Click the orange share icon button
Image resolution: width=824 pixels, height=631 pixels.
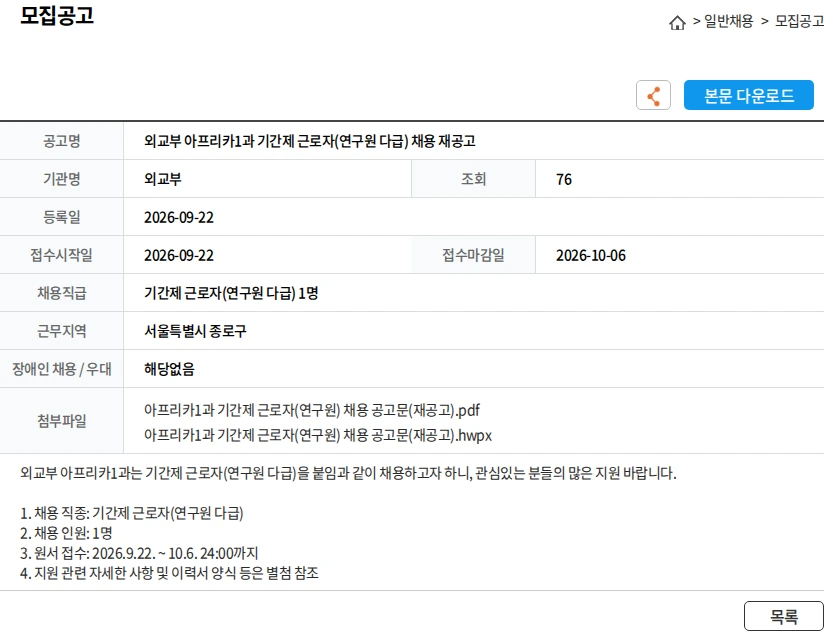point(653,95)
